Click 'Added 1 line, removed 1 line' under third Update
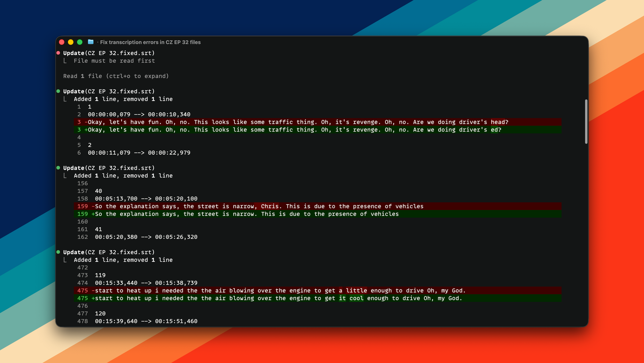644x363 pixels. pyautogui.click(x=123, y=176)
